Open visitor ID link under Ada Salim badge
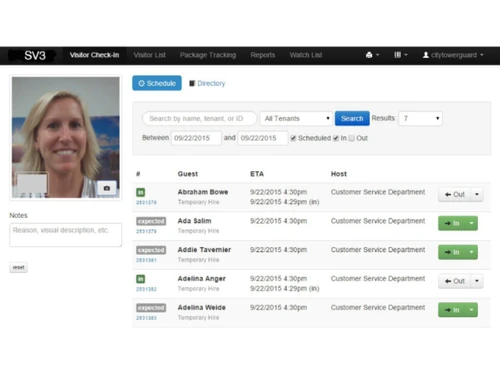This screenshot has height=375, width=500. [x=146, y=231]
